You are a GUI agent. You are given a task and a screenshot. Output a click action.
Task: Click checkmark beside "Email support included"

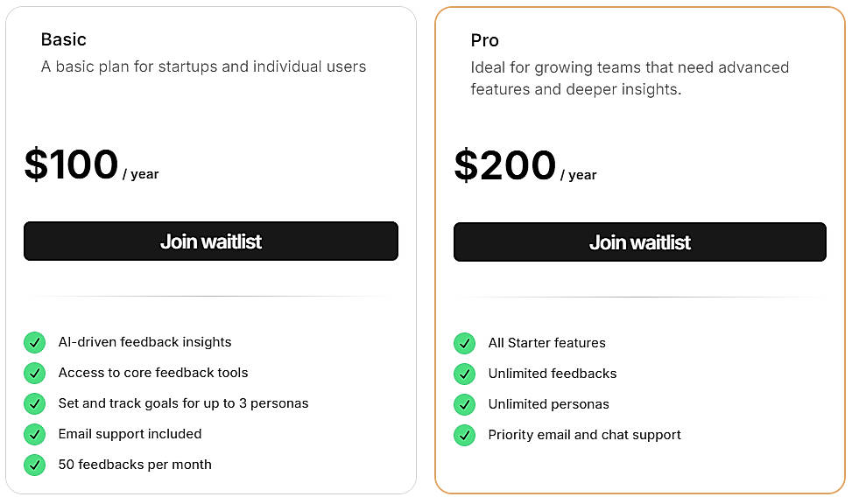[34, 434]
